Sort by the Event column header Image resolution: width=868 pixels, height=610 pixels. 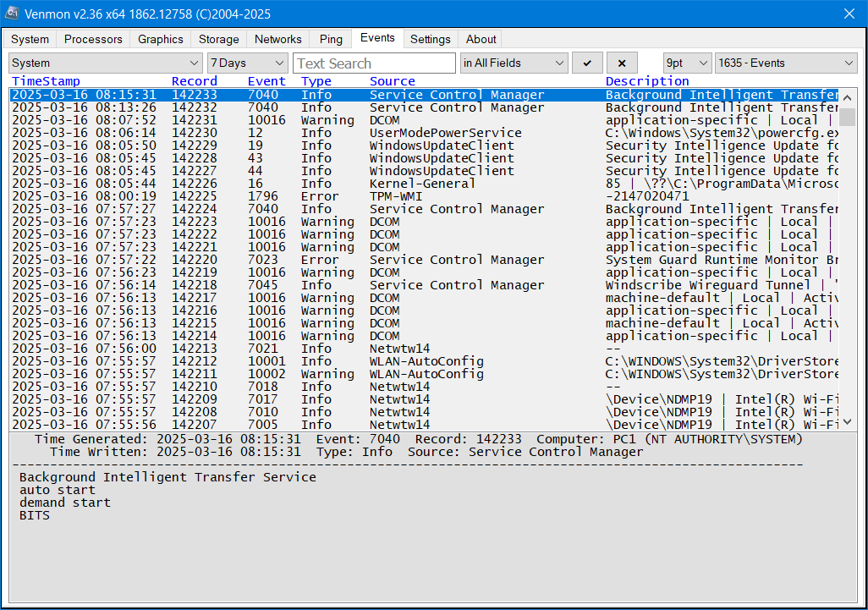266,81
